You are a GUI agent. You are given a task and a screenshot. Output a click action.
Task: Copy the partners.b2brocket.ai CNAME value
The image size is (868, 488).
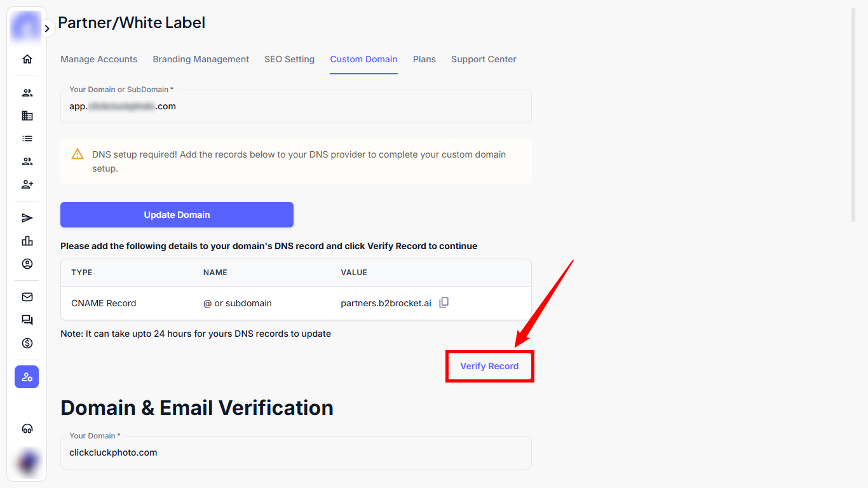(x=444, y=302)
